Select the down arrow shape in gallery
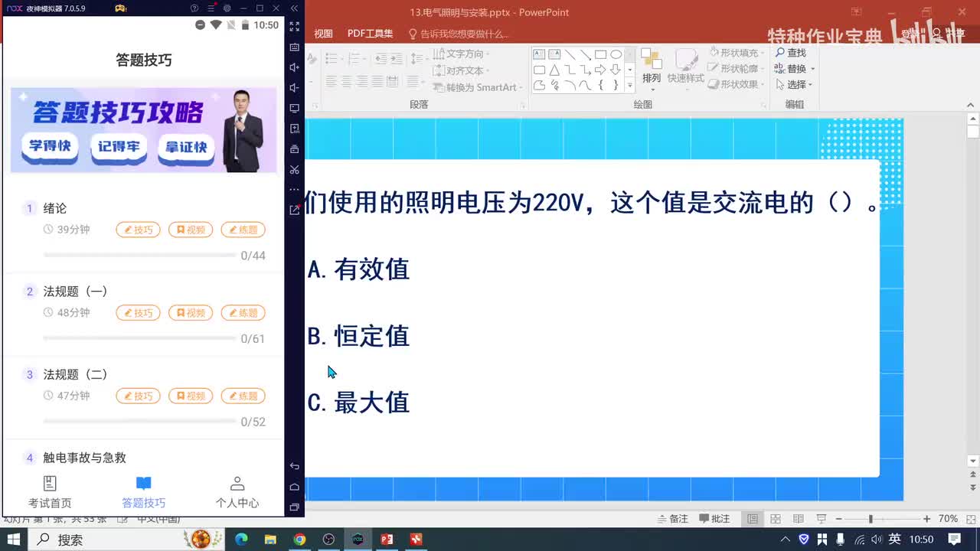 click(616, 70)
